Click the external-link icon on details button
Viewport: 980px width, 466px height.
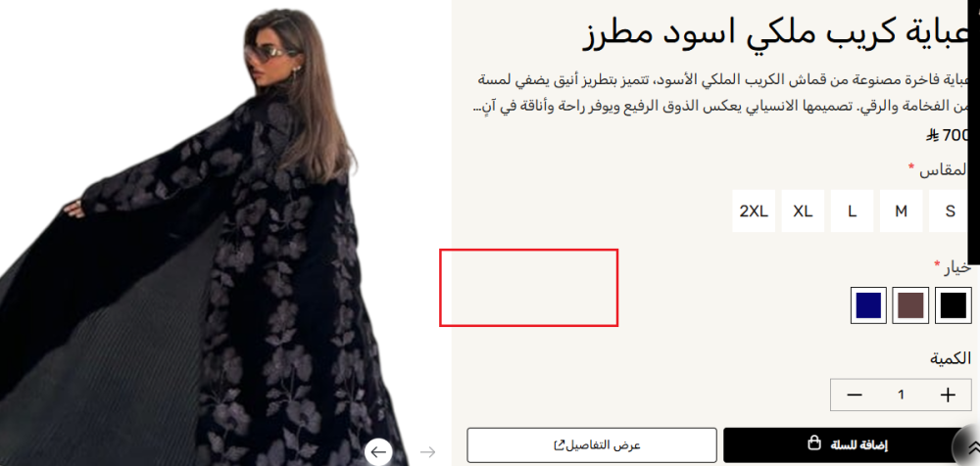pyautogui.click(x=559, y=445)
